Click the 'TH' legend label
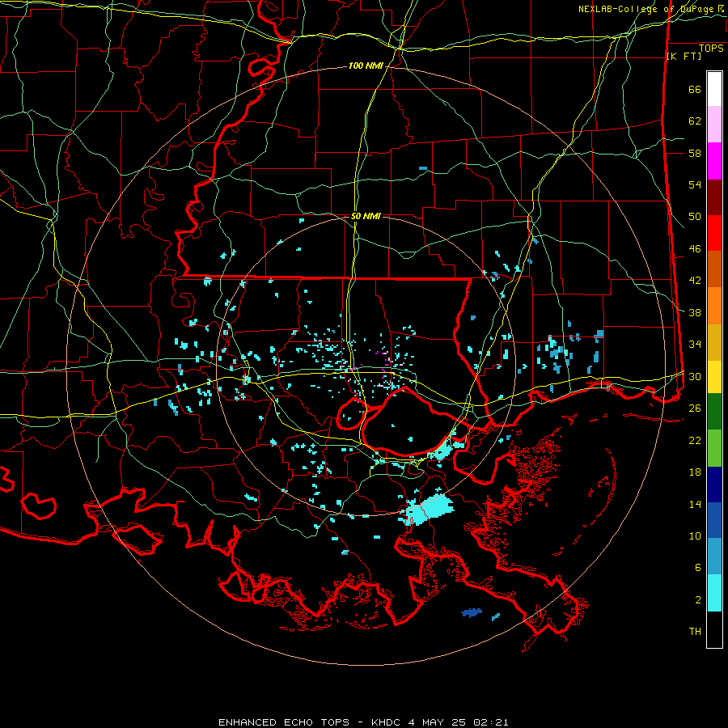The height and width of the screenshot is (728, 728). [x=695, y=631]
